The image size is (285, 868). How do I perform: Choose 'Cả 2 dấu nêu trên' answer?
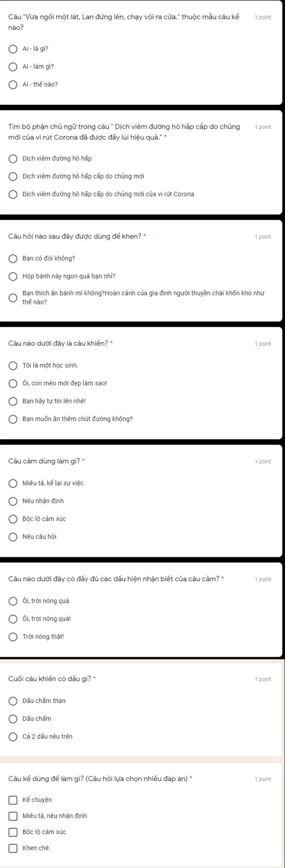pyautogui.click(x=13, y=737)
